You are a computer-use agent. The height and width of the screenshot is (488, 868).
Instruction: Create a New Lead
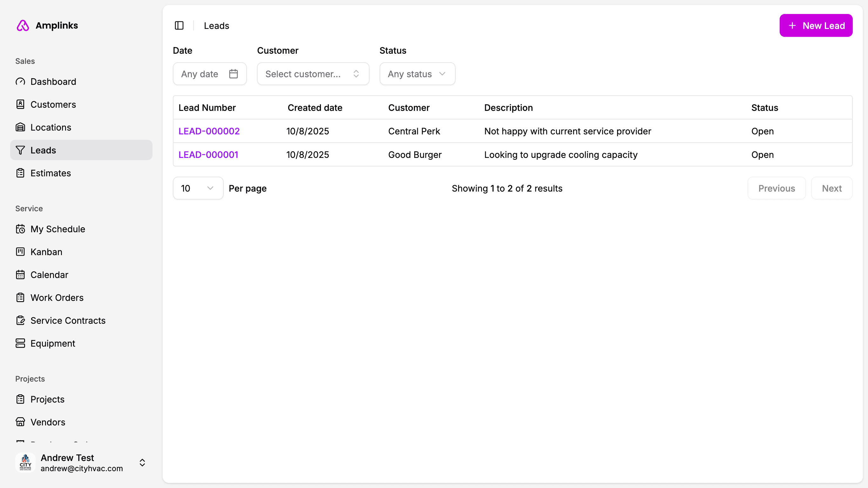tap(816, 26)
